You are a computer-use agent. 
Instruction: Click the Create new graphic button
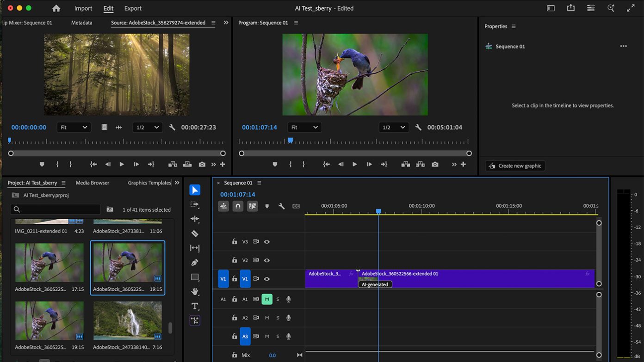click(514, 166)
